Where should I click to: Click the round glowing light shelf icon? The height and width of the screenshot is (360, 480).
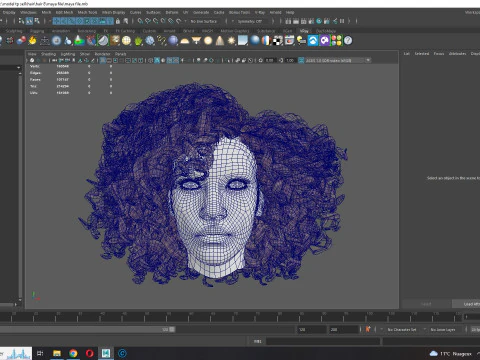[208, 40]
